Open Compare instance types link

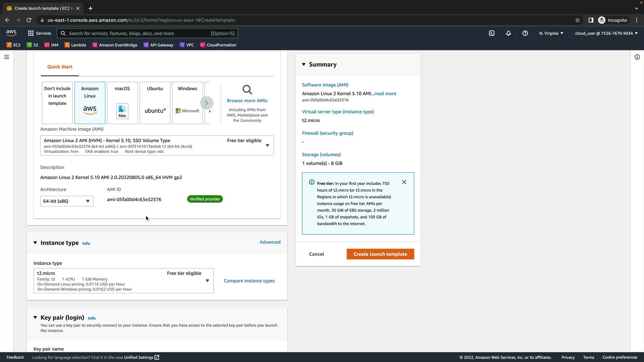(249, 281)
